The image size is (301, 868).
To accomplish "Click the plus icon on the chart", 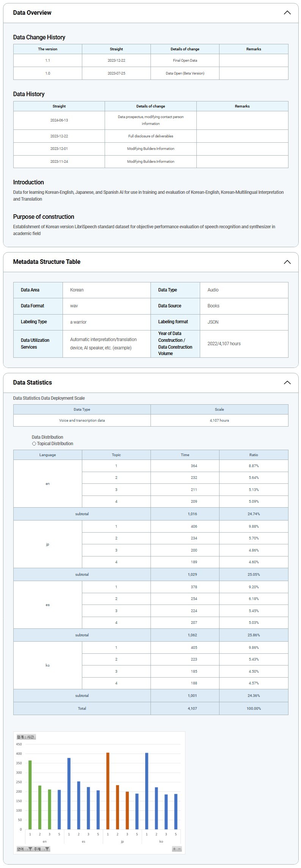I will pos(174,849).
